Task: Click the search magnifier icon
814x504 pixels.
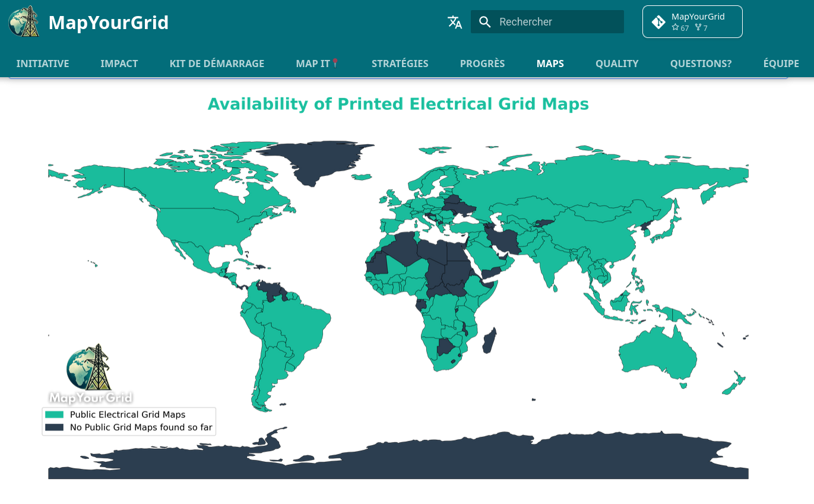Action: 485,22
